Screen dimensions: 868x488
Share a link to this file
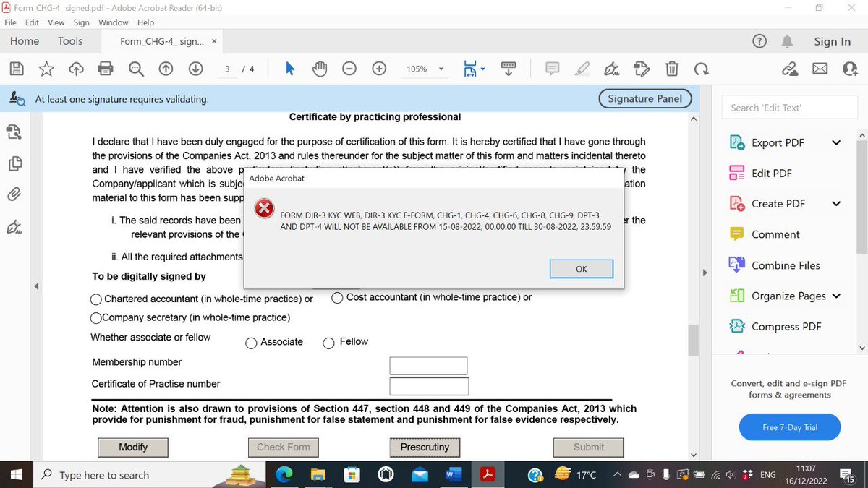coord(790,69)
